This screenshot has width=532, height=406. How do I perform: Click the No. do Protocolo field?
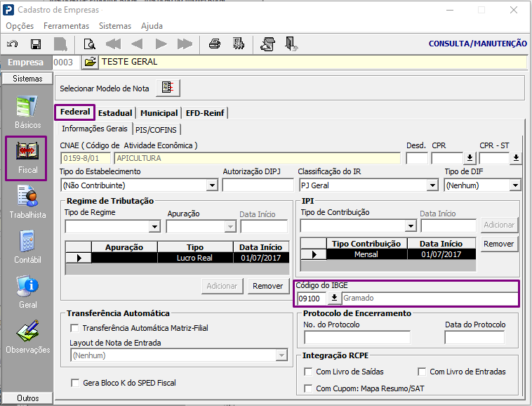pyautogui.click(x=357, y=337)
